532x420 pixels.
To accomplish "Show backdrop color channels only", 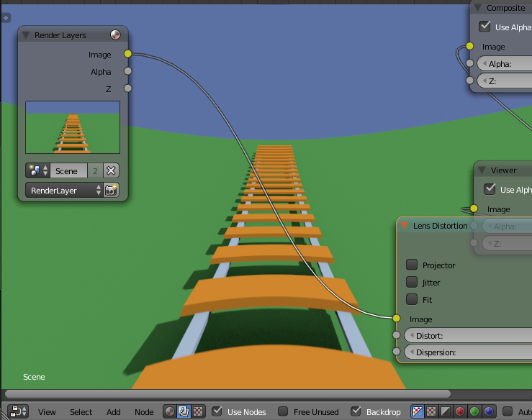I will (x=431, y=411).
